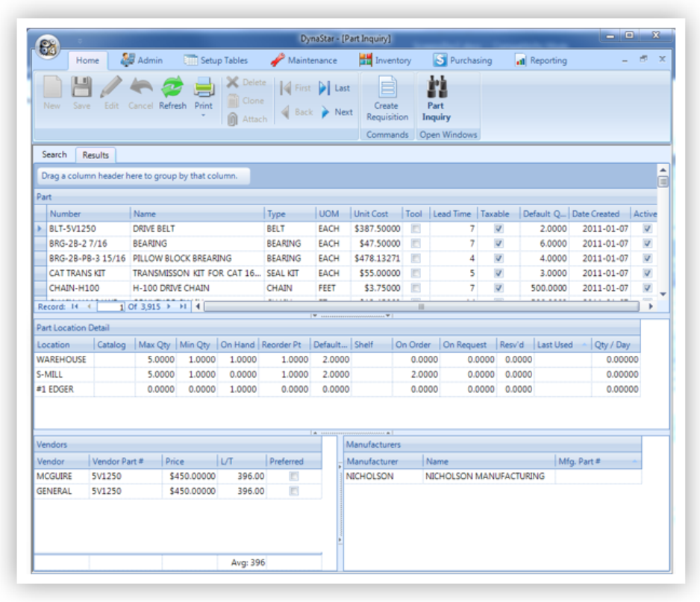The height and width of the screenshot is (602, 700).
Task: Expand the splitter below the Part grid
Action: tap(351, 316)
